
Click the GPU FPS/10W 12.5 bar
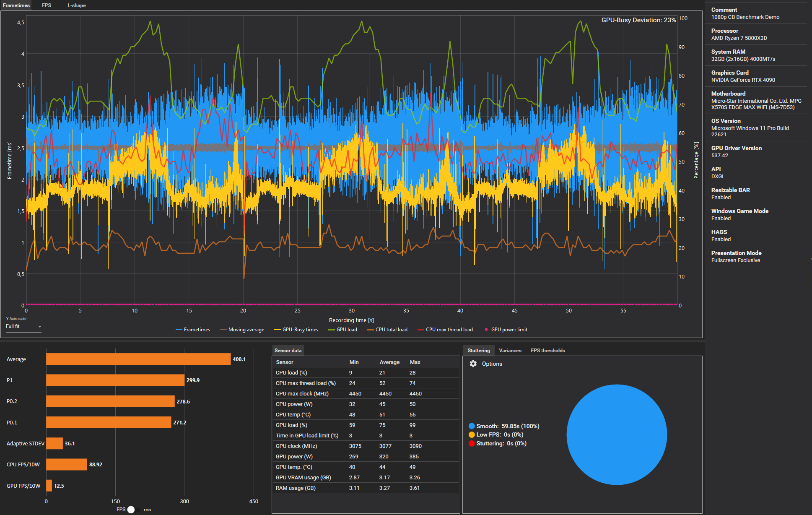tap(49, 486)
